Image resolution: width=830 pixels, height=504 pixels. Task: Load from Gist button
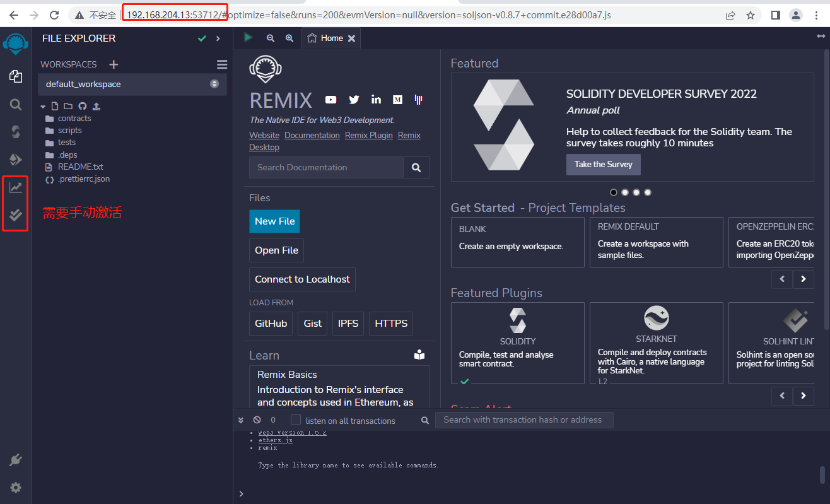[x=313, y=324]
